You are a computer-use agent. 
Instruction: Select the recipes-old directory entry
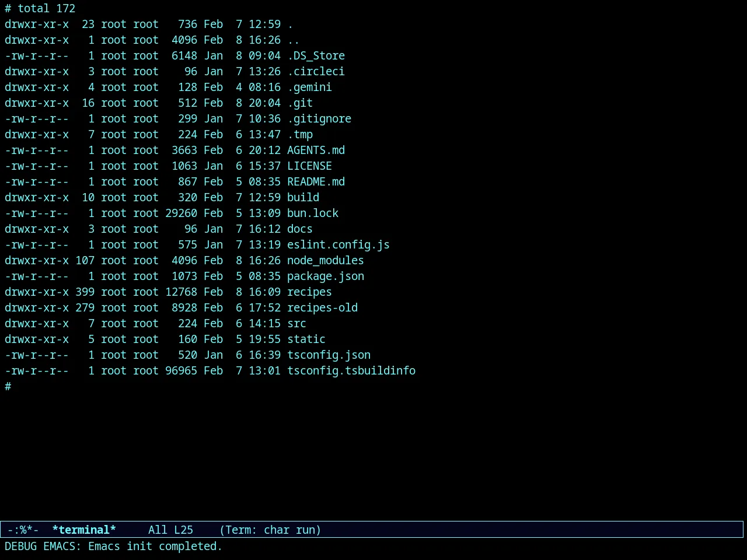point(322,308)
